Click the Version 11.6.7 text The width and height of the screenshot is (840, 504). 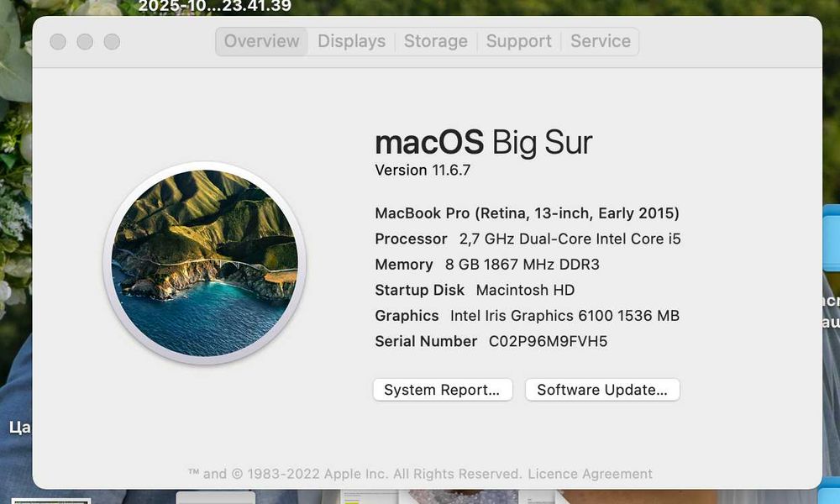pos(423,171)
